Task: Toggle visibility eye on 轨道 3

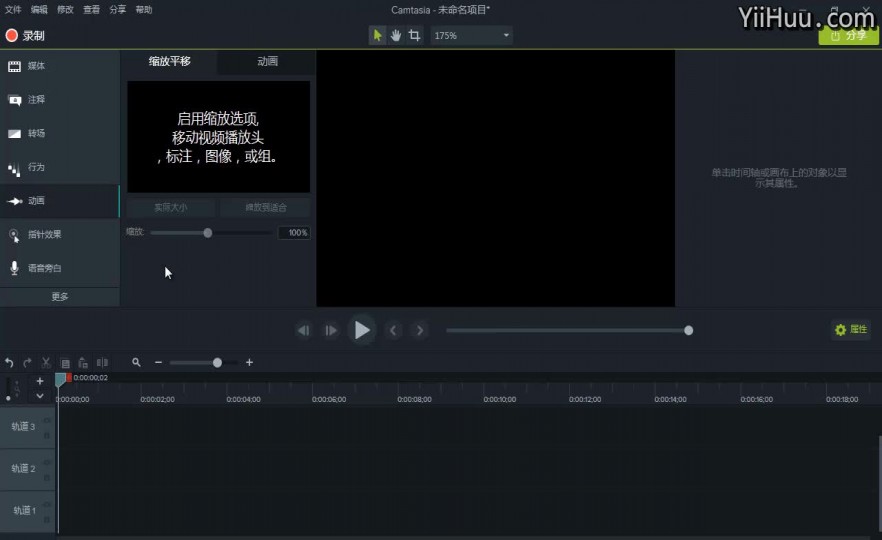Action: 47,420
